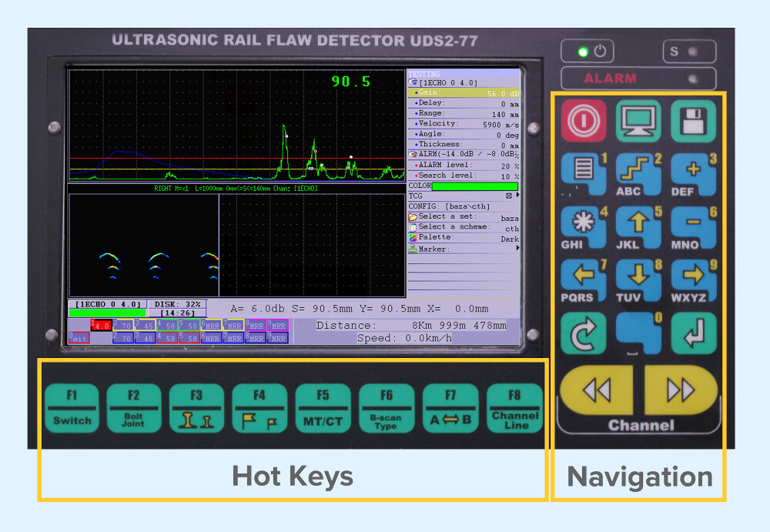Click the A= 6.0db measurement line
Image resolution: width=770 pixels, height=532 pixels.
pos(360,309)
